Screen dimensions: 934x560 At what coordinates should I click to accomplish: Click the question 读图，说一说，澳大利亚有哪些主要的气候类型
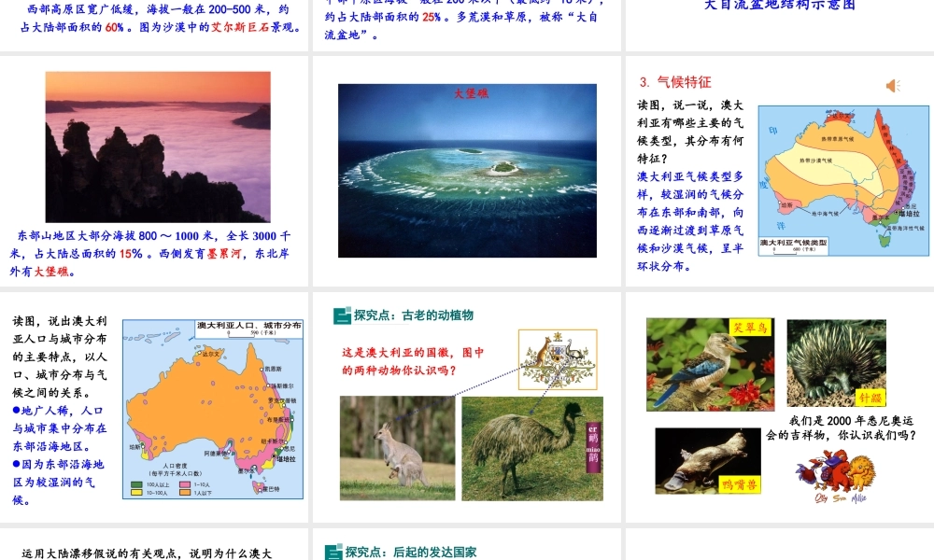coord(690,132)
